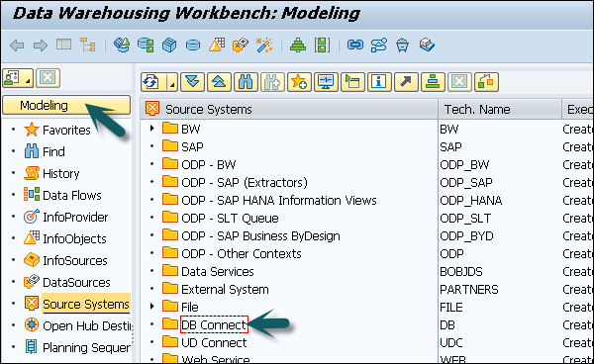Image resolution: width=594 pixels, height=364 pixels.
Task: Click the Modeling button
Action: pyautogui.click(x=66, y=105)
